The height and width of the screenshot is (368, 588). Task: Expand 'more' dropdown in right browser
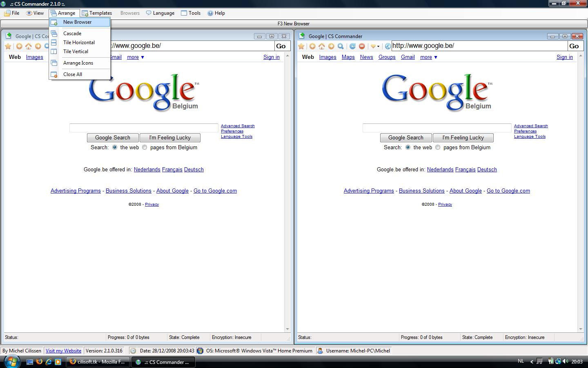pos(429,57)
